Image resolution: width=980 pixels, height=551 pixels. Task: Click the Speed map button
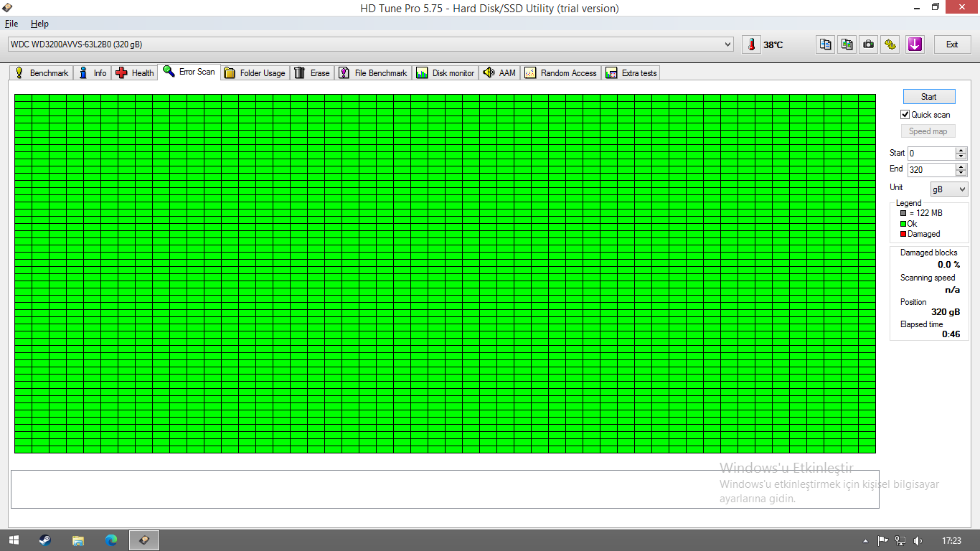[928, 131]
